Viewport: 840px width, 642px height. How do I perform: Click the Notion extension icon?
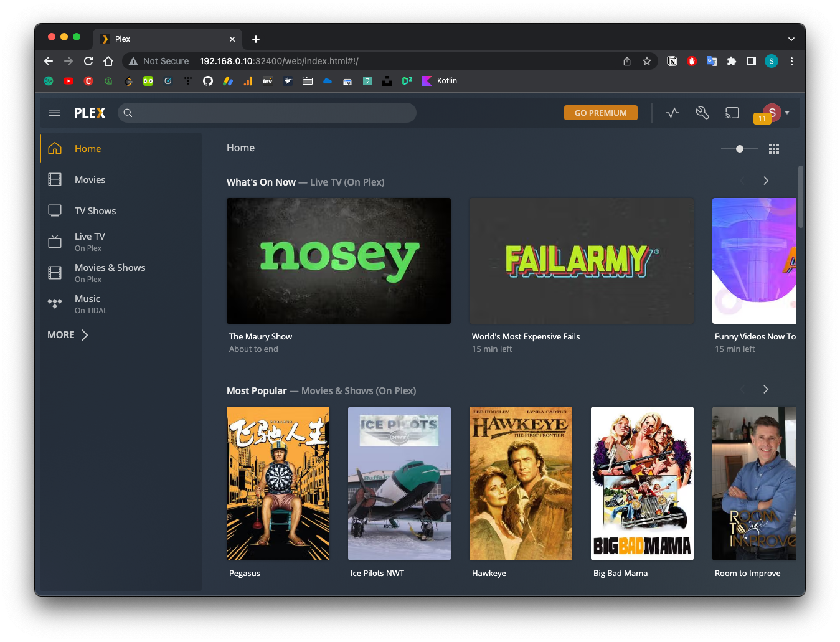pyautogui.click(x=672, y=61)
